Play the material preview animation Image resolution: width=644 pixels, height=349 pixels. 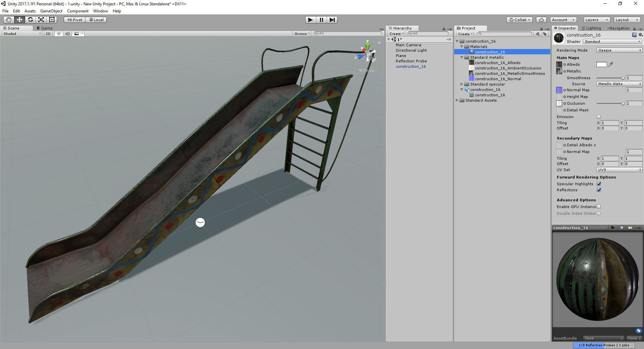coord(613,228)
